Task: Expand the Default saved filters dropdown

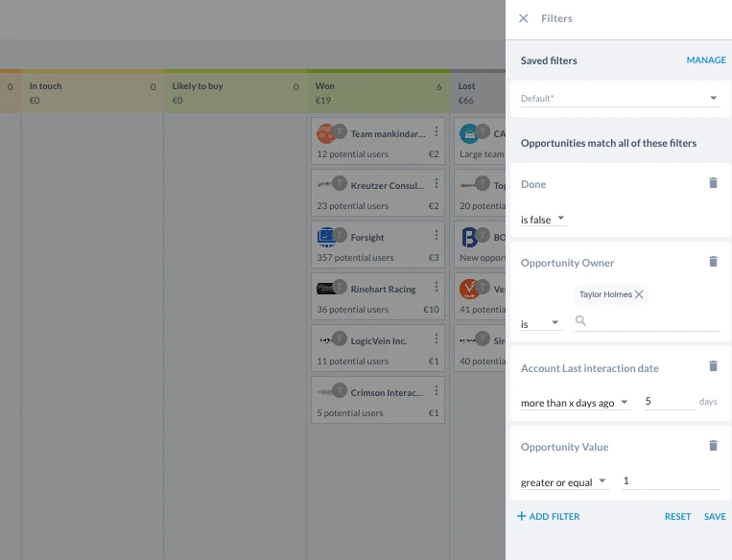Action: [x=620, y=99]
